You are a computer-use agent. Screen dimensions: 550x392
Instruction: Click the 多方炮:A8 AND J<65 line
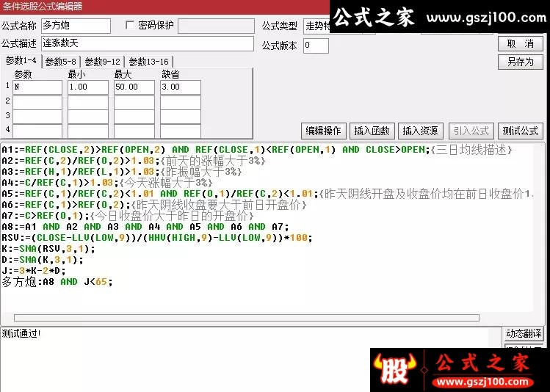(57, 282)
